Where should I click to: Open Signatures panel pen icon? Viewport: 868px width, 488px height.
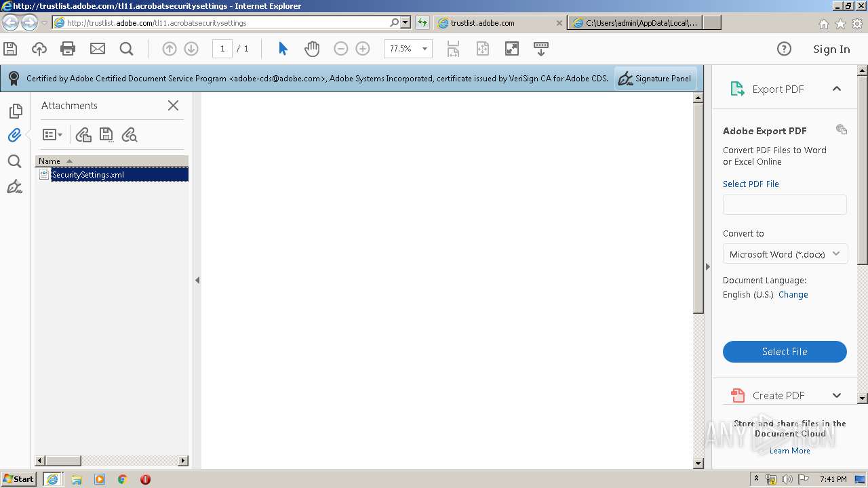[14, 186]
